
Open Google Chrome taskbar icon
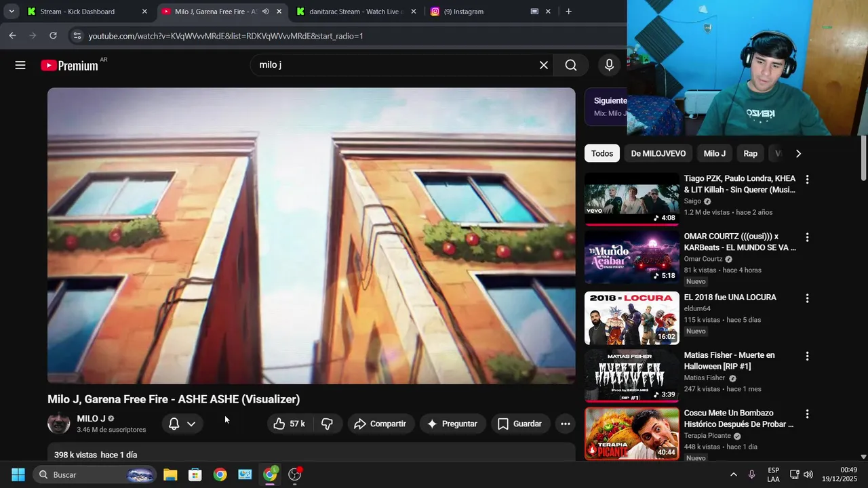click(x=220, y=474)
